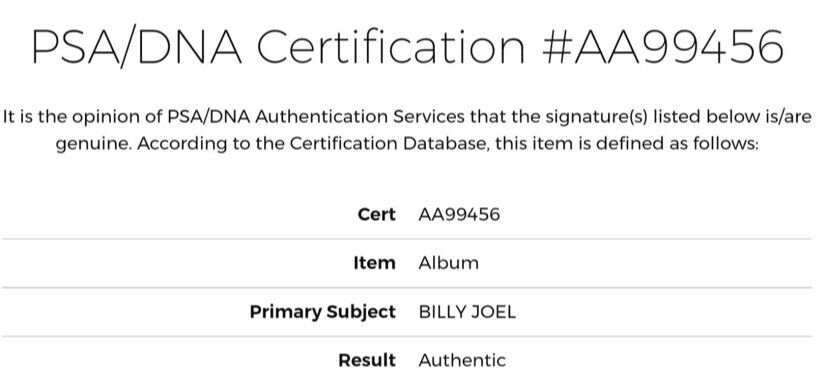Click the word 'Certification' in the page heading
828x368 pixels.
(391, 46)
